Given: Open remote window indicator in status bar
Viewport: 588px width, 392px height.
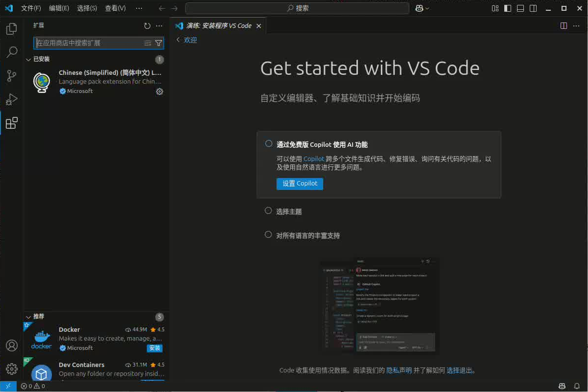Looking at the screenshot, I should [8, 386].
